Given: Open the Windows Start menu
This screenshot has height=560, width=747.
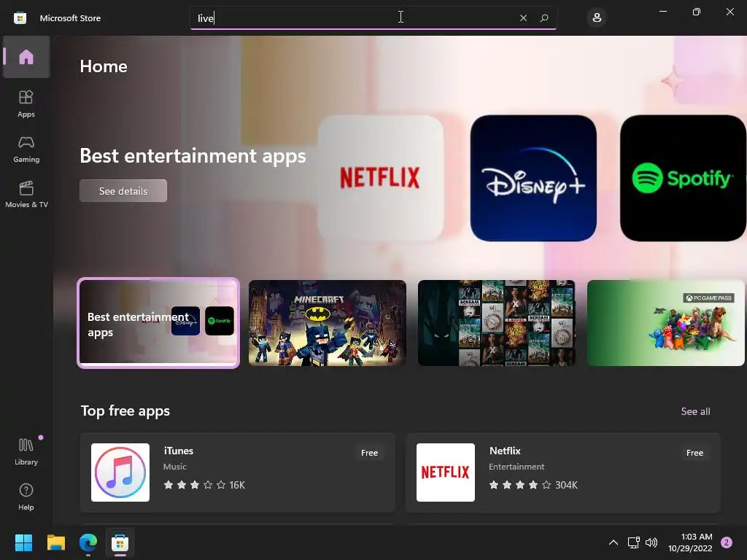Looking at the screenshot, I should (x=23, y=542).
